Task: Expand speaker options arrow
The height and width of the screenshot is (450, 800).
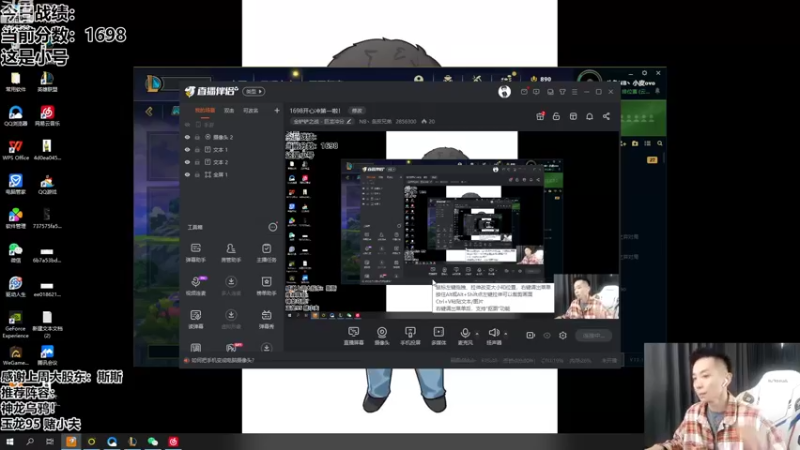Action: coord(506,334)
